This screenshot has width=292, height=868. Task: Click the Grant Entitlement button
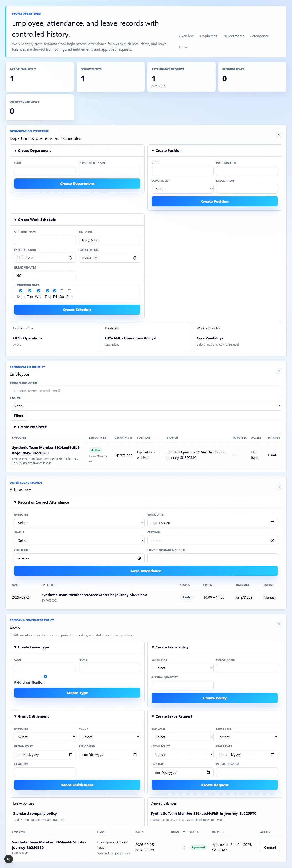[77, 785]
